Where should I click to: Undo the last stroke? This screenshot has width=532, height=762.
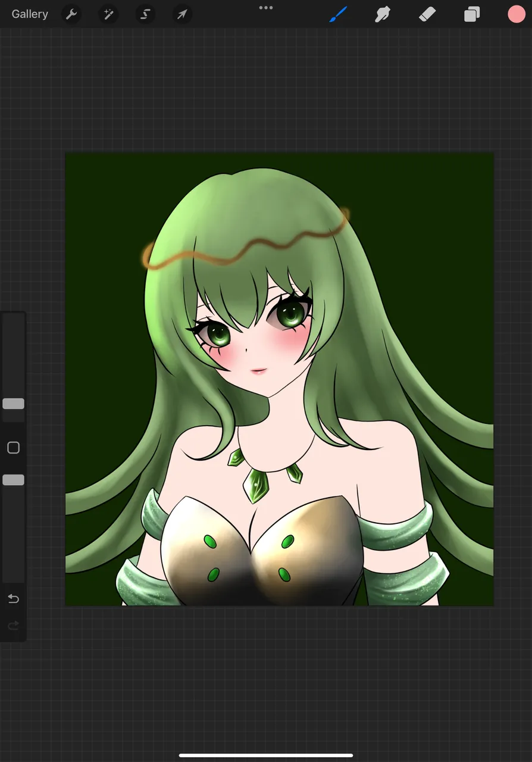point(13,598)
